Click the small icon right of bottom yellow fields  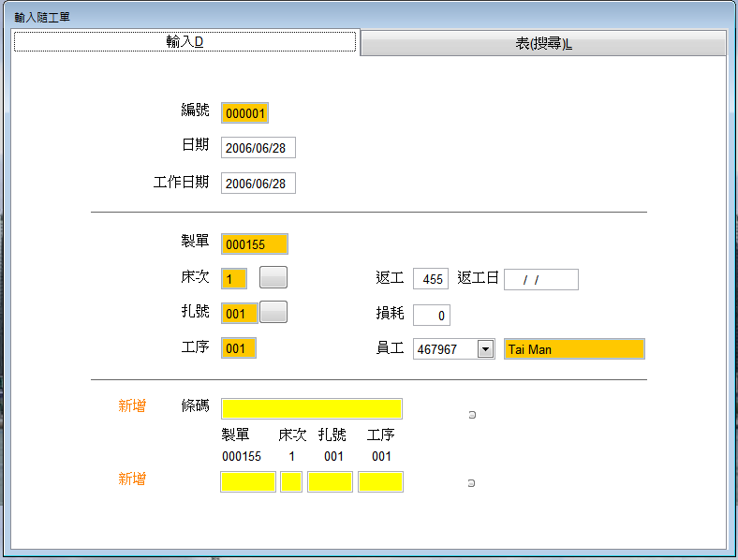(x=471, y=483)
